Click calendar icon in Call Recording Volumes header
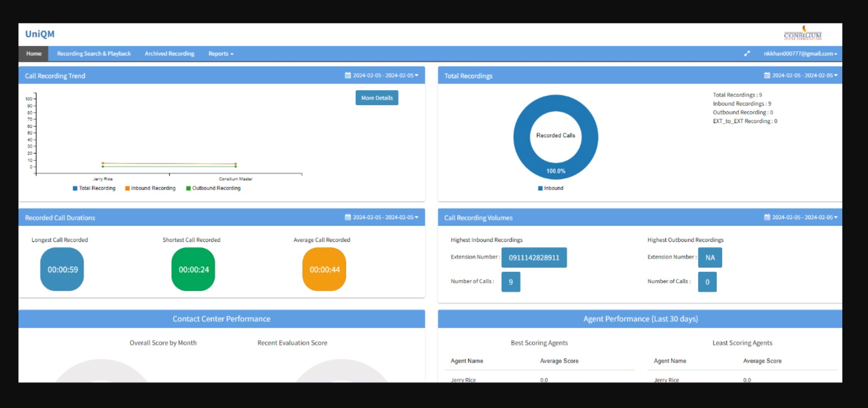This screenshot has height=408, width=868. (767, 217)
